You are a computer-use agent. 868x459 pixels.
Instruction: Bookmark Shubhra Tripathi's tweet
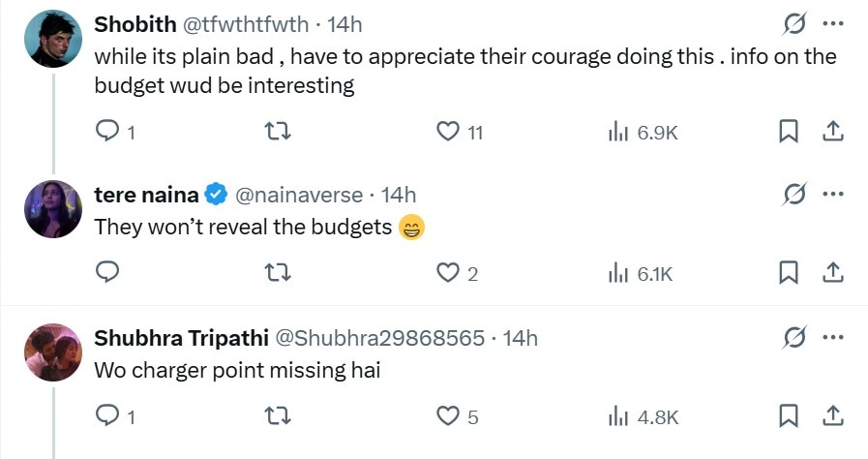789,416
